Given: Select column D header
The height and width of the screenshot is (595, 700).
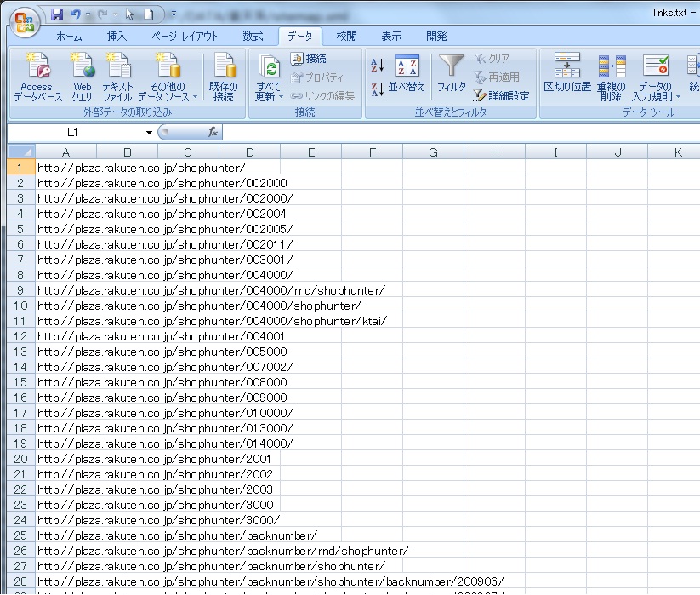Looking at the screenshot, I should pyautogui.click(x=249, y=152).
